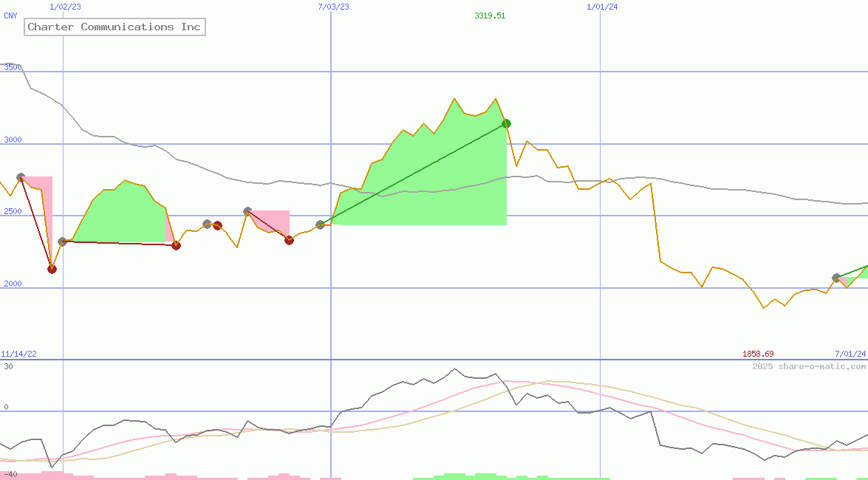This screenshot has width=868, height=480.
Task: Click the red marker ending the short pink decline segment
Action: pyautogui.click(x=289, y=240)
